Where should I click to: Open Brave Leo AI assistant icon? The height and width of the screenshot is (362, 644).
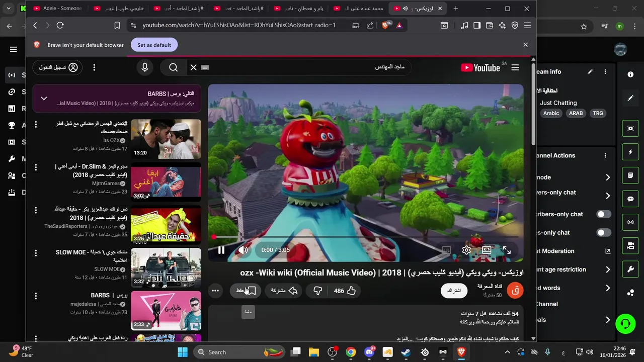point(502,25)
